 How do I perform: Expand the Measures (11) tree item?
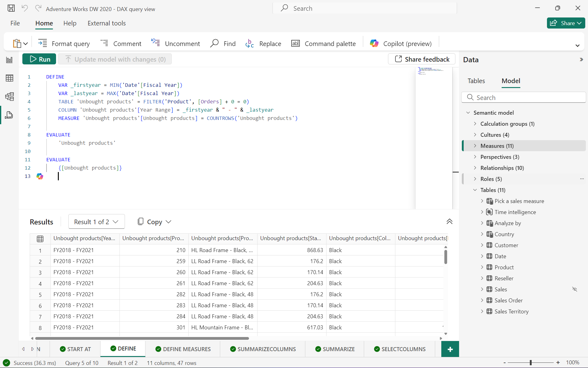pos(475,146)
